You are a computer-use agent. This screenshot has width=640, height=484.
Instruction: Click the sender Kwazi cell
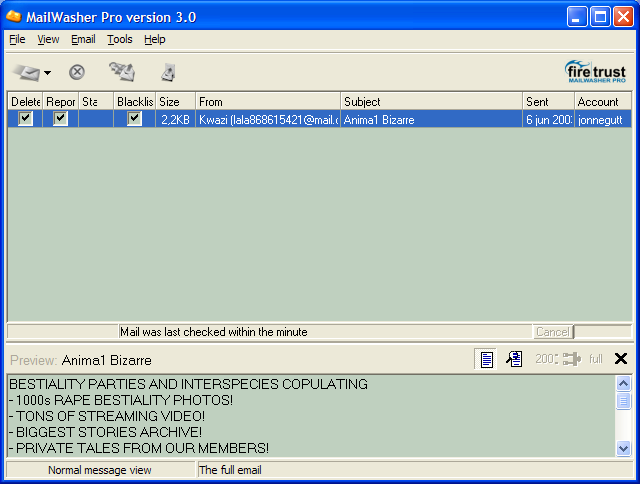(x=268, y=120)
